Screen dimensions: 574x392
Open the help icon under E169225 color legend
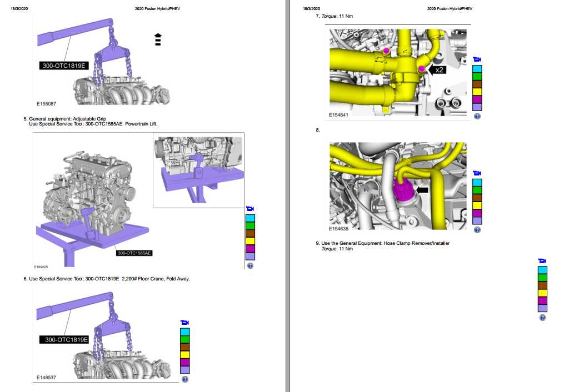251,266
